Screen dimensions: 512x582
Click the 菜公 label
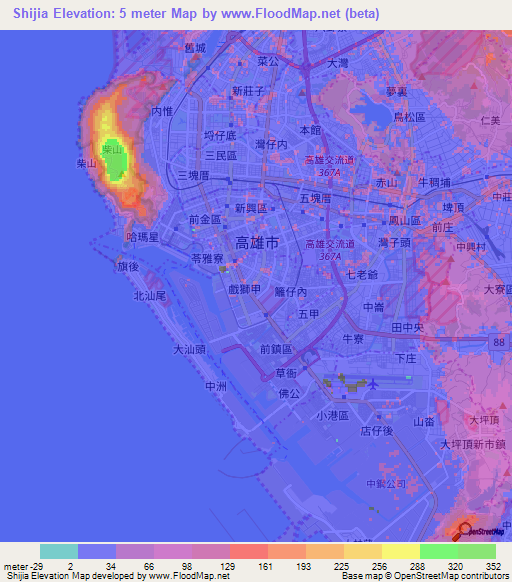pos(268,61)
